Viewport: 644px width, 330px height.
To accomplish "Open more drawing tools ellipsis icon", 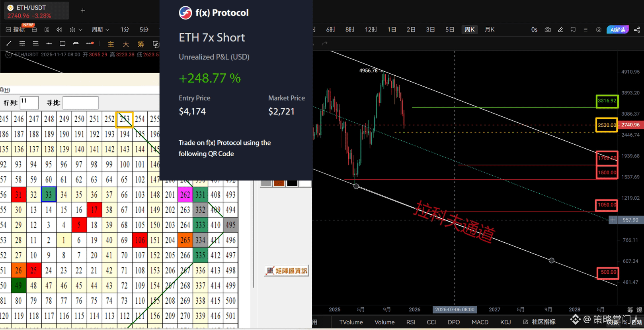I will (x=90, y=43).
